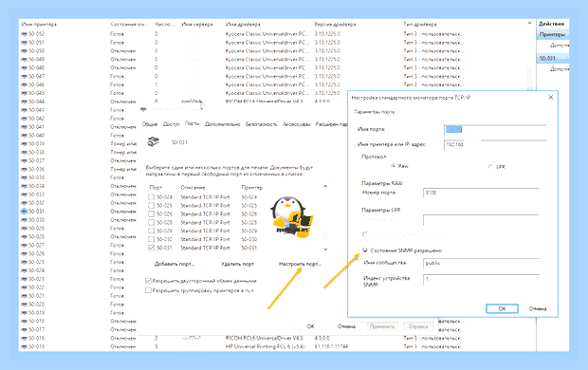Screen dimensions: 588x370
Task: Click the 'Добавить порт...' button
Action: 175,264
